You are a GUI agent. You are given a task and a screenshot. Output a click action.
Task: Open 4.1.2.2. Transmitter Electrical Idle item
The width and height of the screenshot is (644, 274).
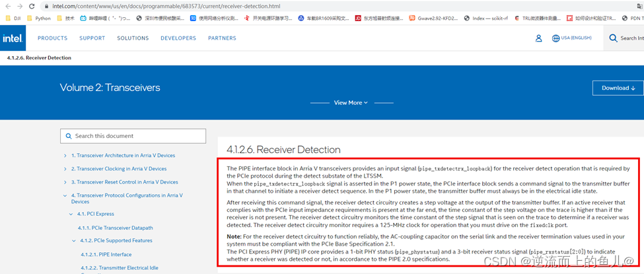coord(120,268)
